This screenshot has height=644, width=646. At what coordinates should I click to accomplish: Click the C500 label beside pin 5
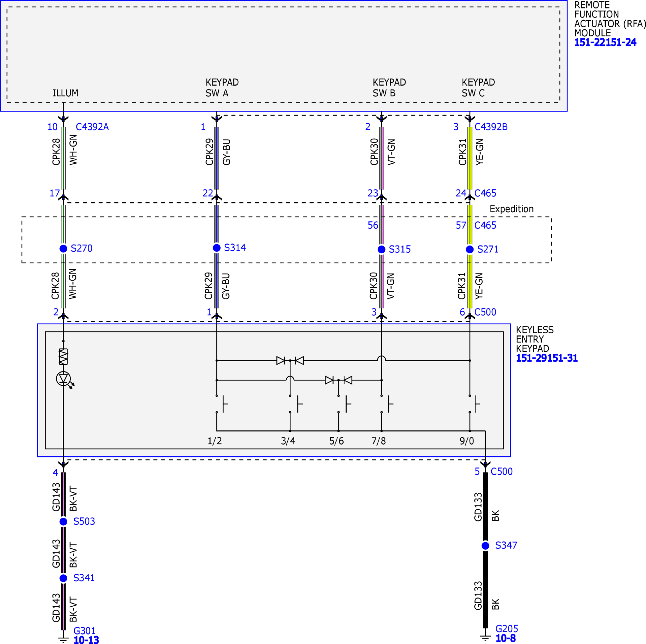click(502, 471)
